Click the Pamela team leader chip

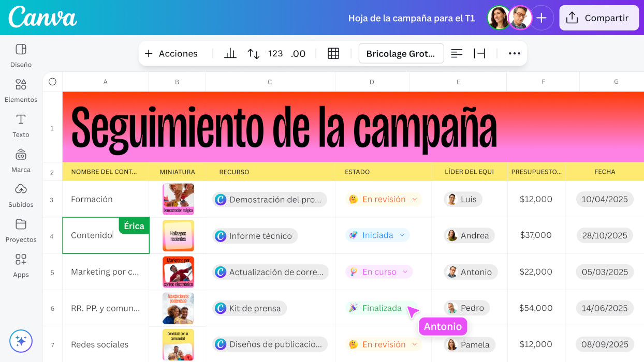click(469, 344)
